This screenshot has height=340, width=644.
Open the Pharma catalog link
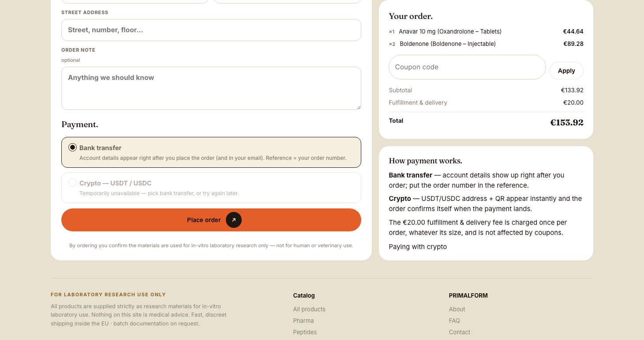(303, 321)
